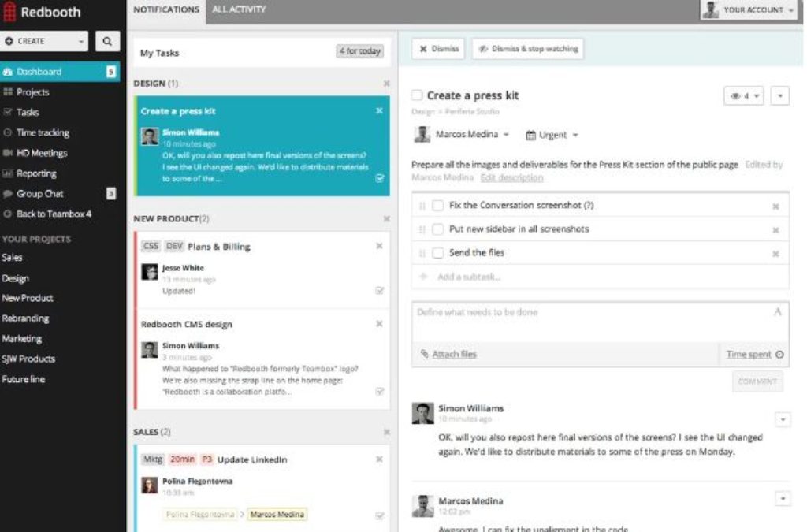Open the Dashboard from the sidebar
The width and height of the screenshot is (807, 532).
(x=60, y=72)
